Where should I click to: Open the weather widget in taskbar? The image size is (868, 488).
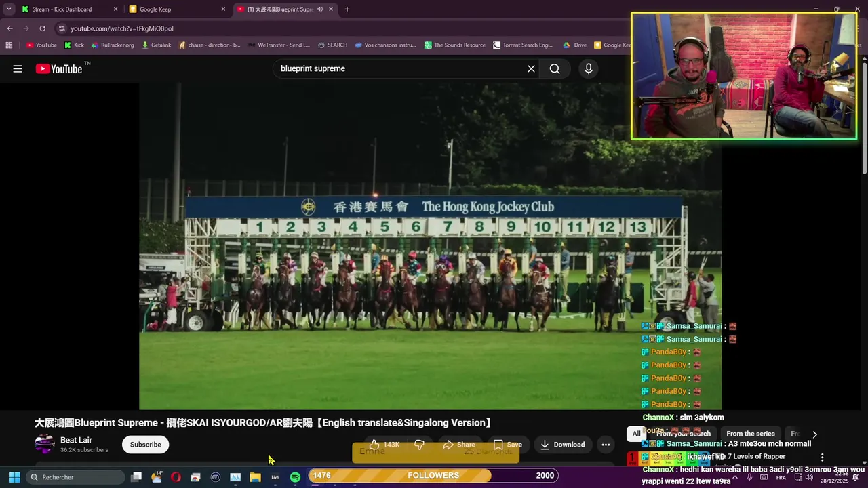tap(157, 477)
